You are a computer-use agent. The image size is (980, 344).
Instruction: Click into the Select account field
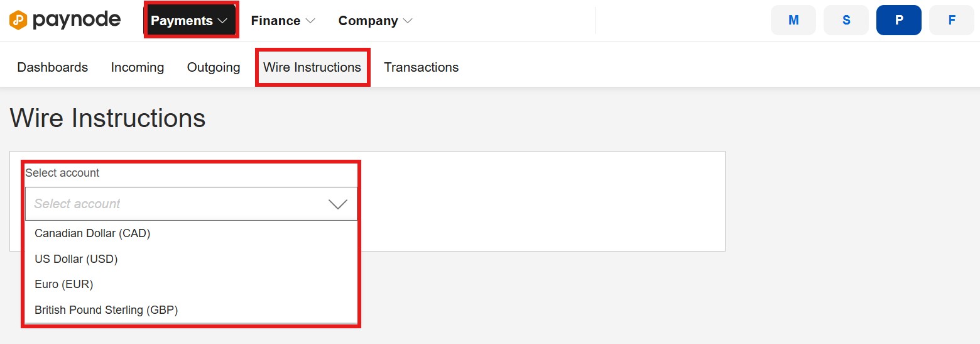point(191,204)
